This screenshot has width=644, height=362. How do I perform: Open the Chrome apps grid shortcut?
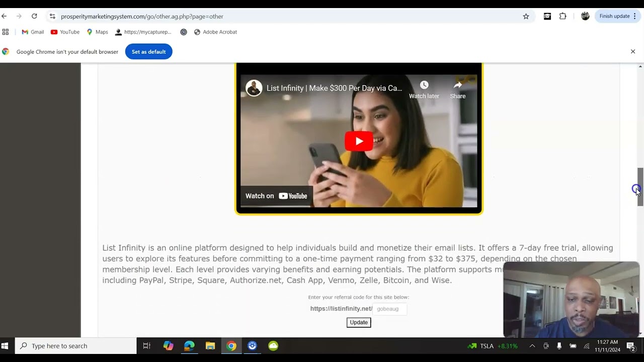[6, 32]
